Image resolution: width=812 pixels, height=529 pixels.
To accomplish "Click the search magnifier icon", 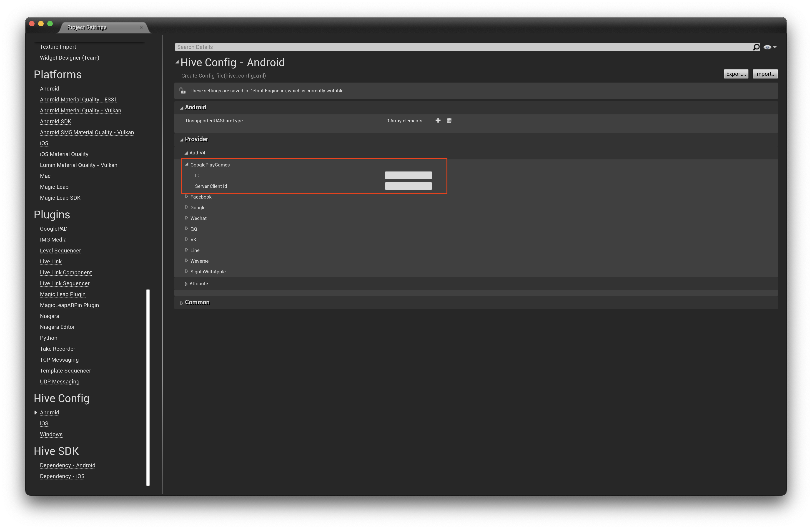I will pyautogui.click(x=756, y=47).
